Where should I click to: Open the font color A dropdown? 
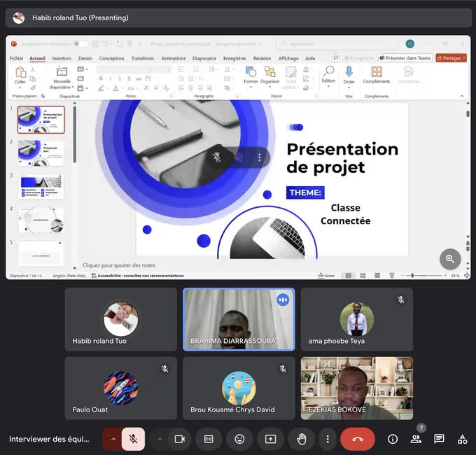[x=122, y=88]
